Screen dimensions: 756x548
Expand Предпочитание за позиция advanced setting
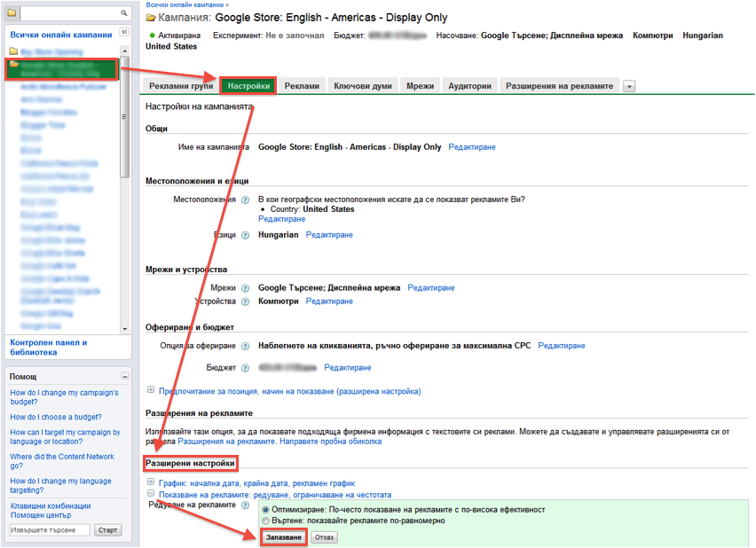pyautogui.click(x=151, y=389)
